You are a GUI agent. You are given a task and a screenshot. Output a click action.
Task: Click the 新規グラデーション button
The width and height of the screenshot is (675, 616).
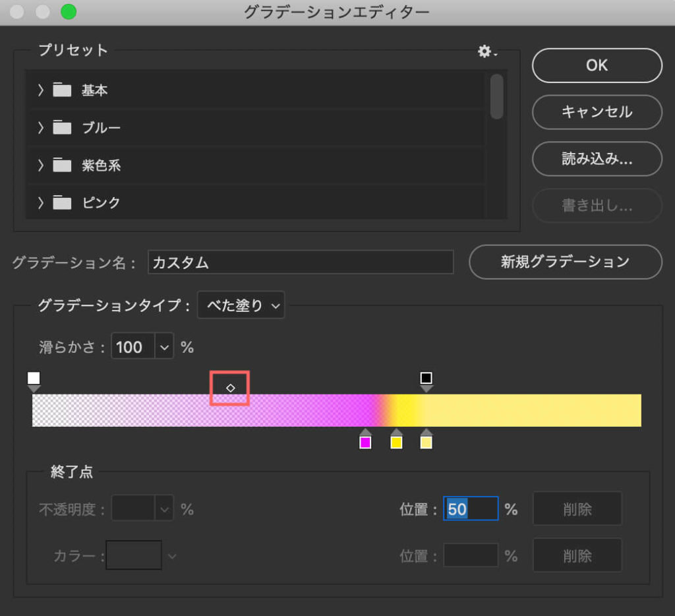(x=565, y=262)
